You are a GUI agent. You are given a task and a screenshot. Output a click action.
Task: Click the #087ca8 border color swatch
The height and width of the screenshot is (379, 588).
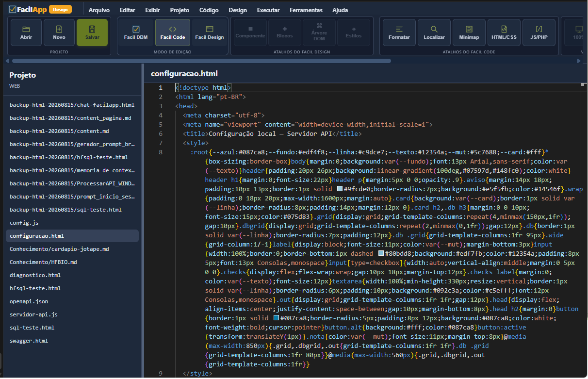(277, 318)
